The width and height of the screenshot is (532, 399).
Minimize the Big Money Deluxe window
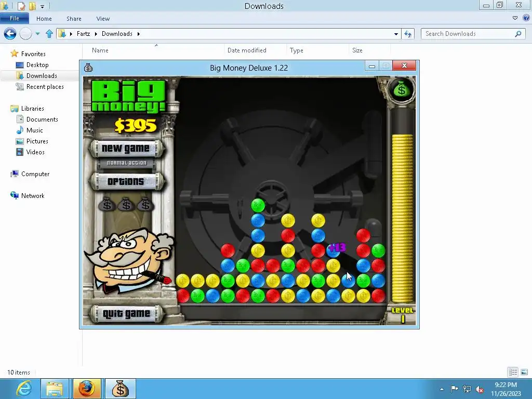(x=372, y=66)
